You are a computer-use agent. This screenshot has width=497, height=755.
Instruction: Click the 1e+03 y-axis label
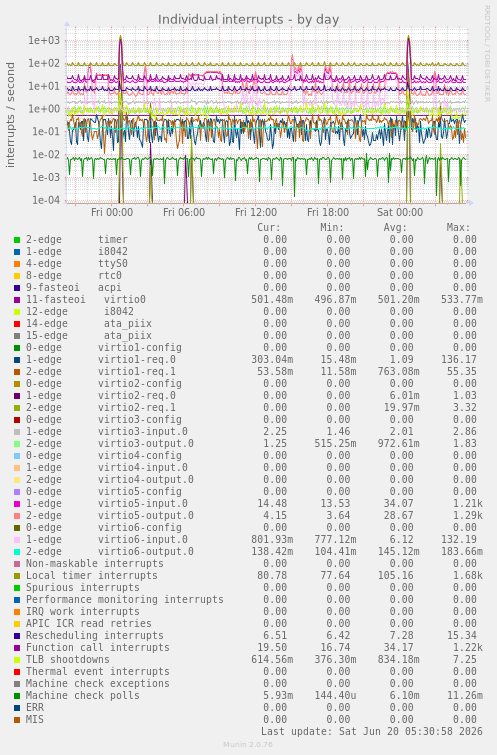44,40
